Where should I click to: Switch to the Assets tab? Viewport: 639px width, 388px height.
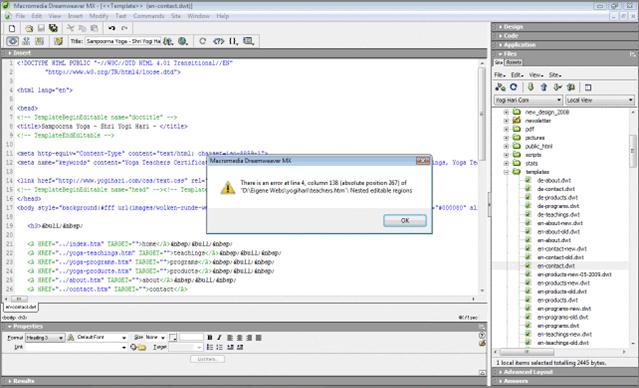513,62
